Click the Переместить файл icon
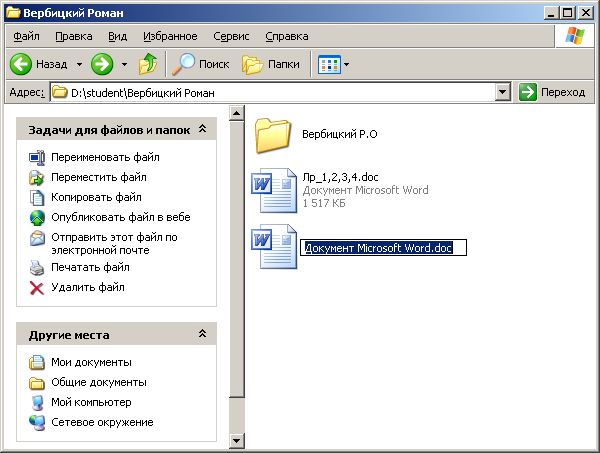The width and height of the screenshot is (600, 453). click(37, 177)
